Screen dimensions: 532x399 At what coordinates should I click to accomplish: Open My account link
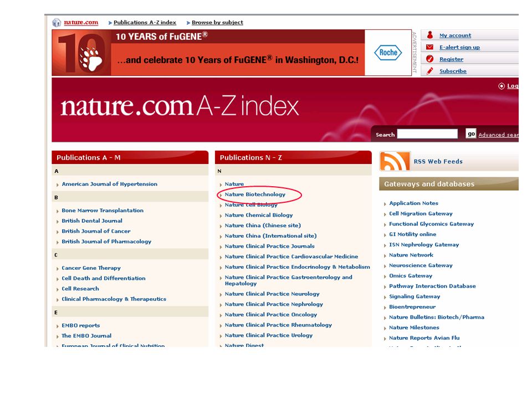coord(455,35)
